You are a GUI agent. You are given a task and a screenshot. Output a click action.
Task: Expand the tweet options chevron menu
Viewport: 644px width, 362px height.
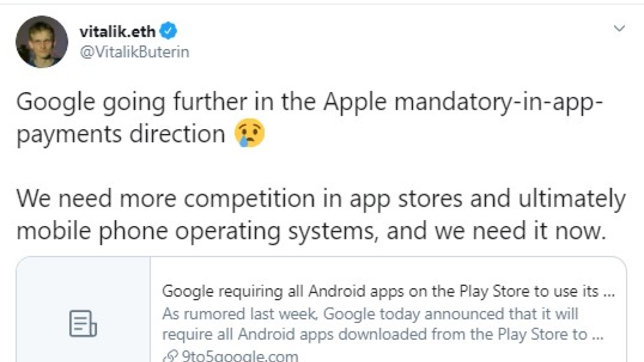619,28
